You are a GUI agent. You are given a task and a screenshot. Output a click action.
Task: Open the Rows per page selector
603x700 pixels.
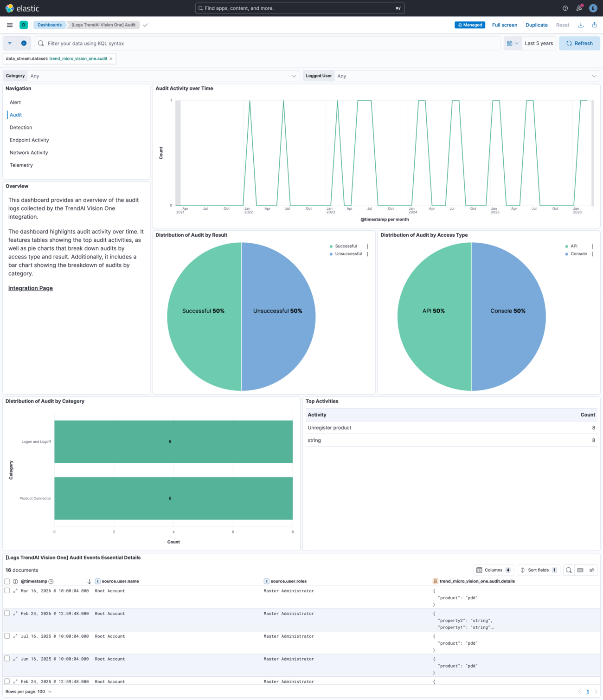28,691
